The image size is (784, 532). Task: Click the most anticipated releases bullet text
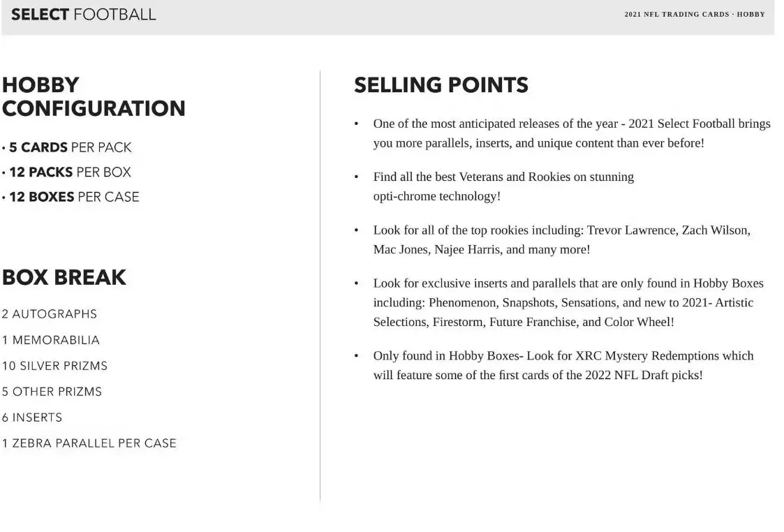pyautogui.click(x=572, y=133)
